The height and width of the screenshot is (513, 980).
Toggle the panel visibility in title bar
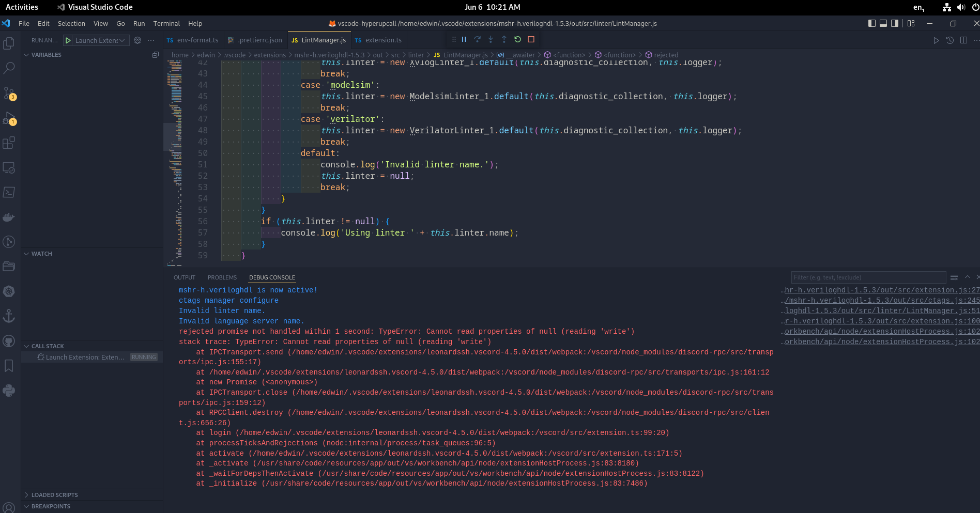[883, 24]
